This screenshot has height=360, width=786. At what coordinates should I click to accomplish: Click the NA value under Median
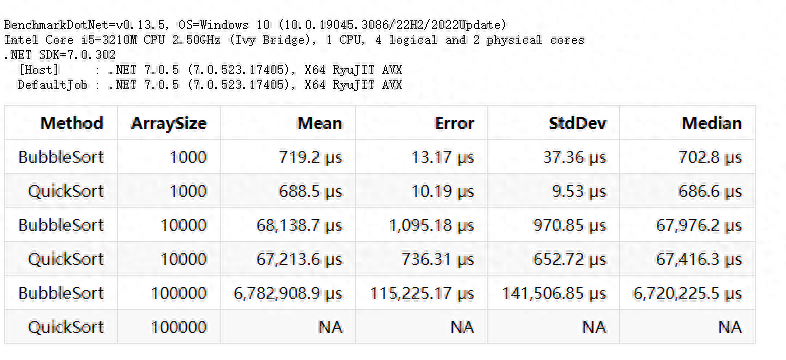[730, 327]
